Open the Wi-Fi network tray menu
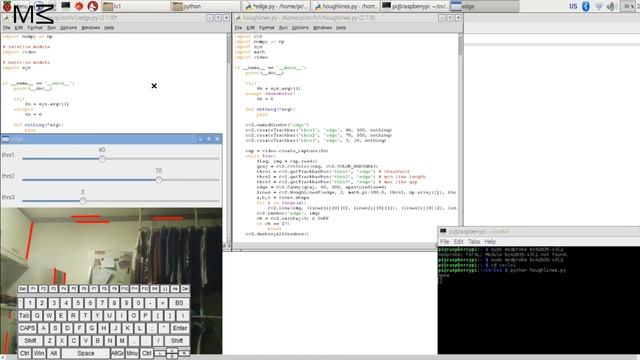Screen dimensions: 640x360 [599, 6]
